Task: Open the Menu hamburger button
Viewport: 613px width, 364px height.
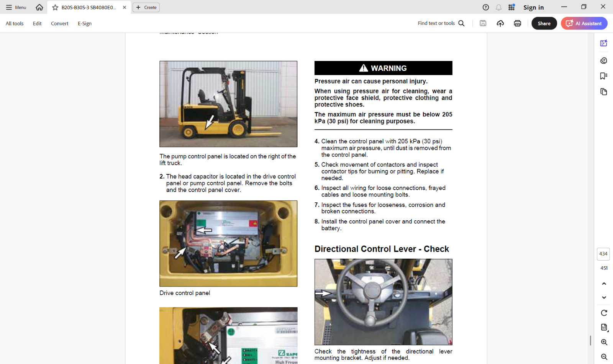Action: coord(16,7)
